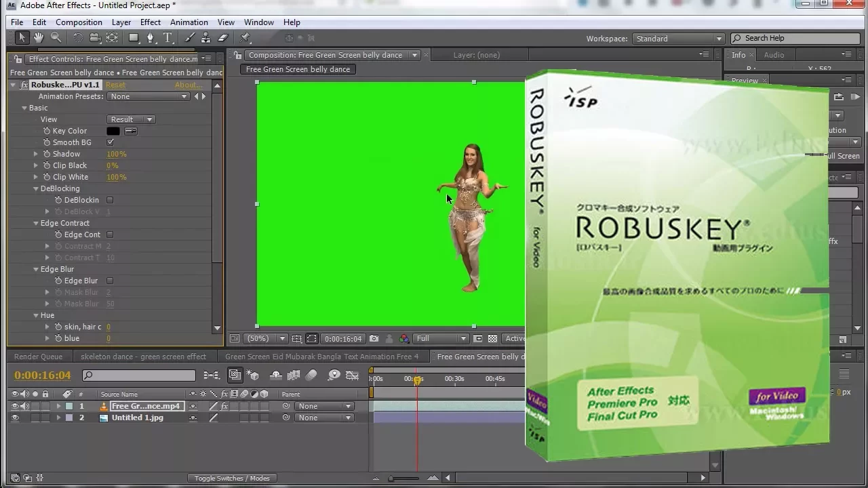Open the Animation menu

[189, 22]
